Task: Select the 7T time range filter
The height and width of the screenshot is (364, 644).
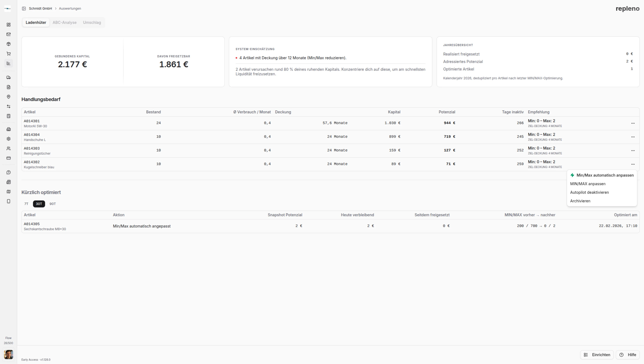Action: 26,204
